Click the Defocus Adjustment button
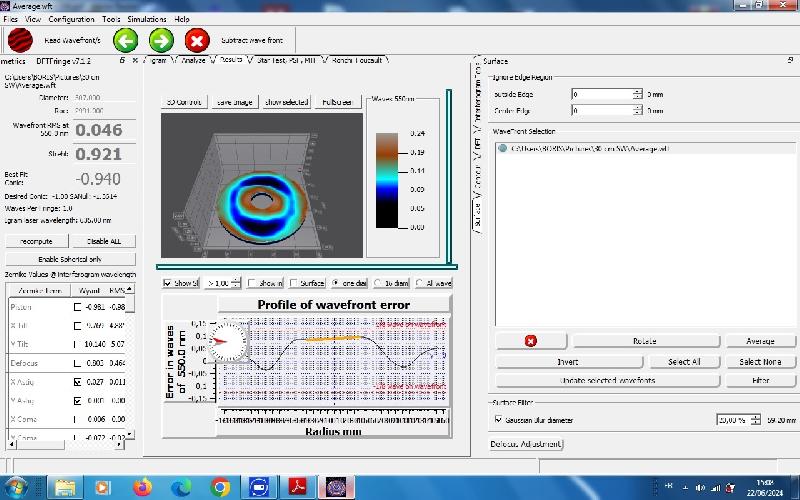Screen dimensions: 800x500 [526, 444]
